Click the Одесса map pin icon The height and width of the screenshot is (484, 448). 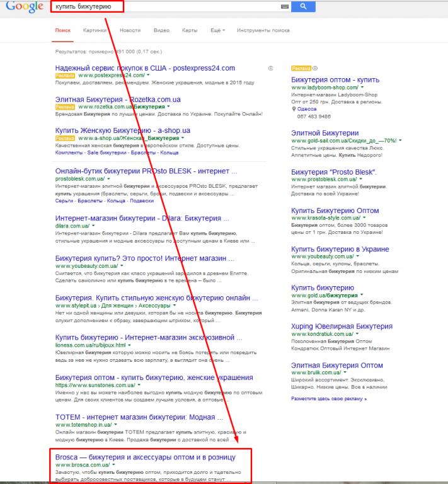(294, 108)
